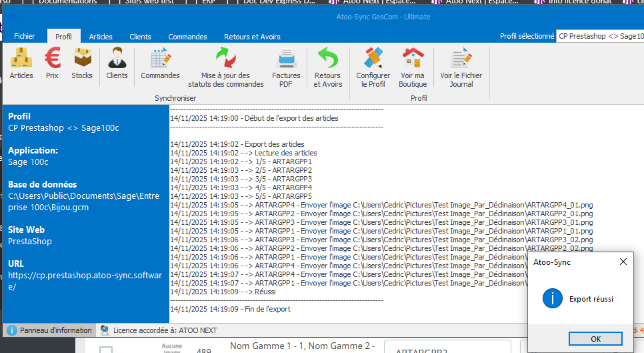Click the database path Bijou.gcm text
Screen dimensions: 644x353
(84, 202)
